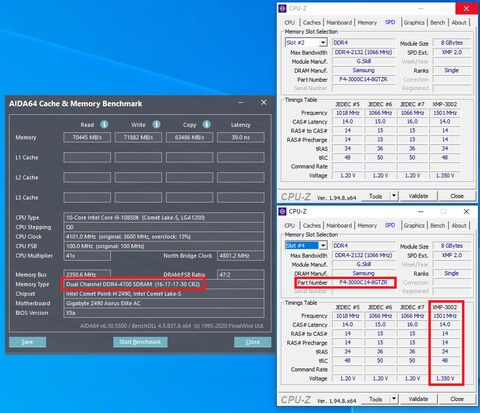Open Mainboard tab in lower CPU-Z

click(339, 225)
